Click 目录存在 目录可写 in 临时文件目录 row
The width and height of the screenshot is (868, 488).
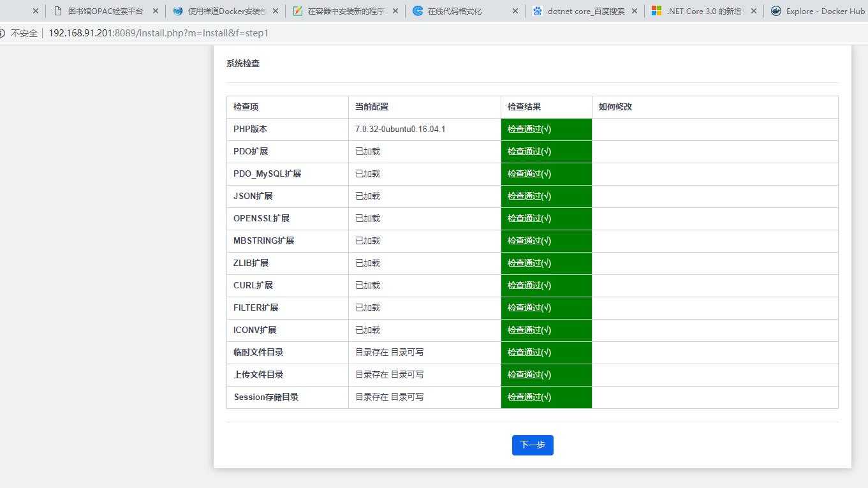(390, 352)
